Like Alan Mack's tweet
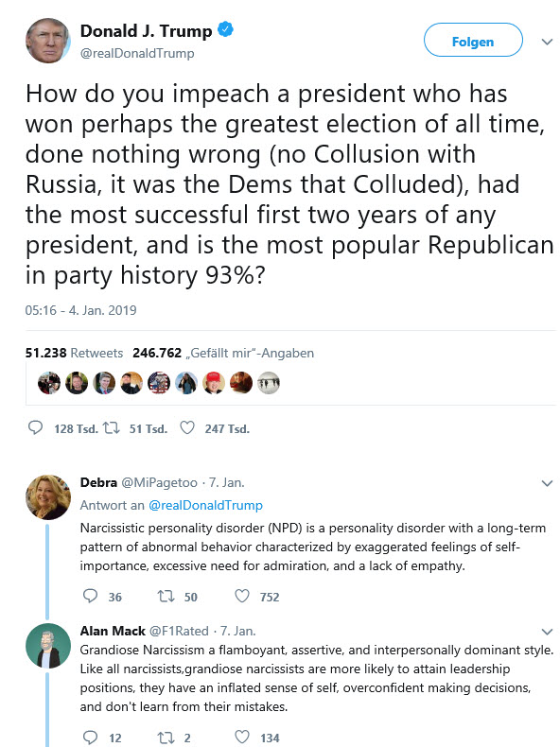 coord(242,737)
